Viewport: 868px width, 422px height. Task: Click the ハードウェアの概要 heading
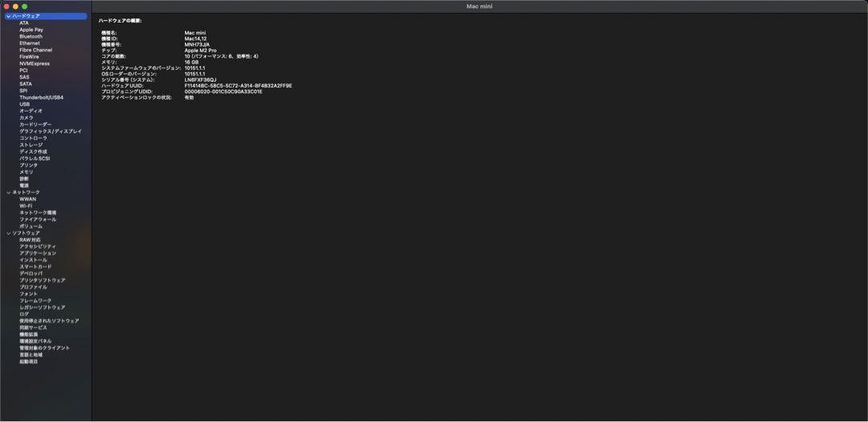(120, 20)
